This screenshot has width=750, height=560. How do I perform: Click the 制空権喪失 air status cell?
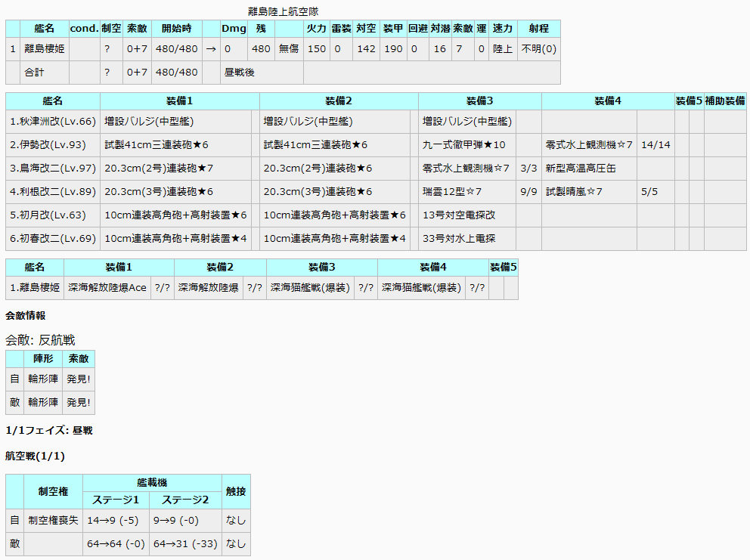[x=53, y=520]
